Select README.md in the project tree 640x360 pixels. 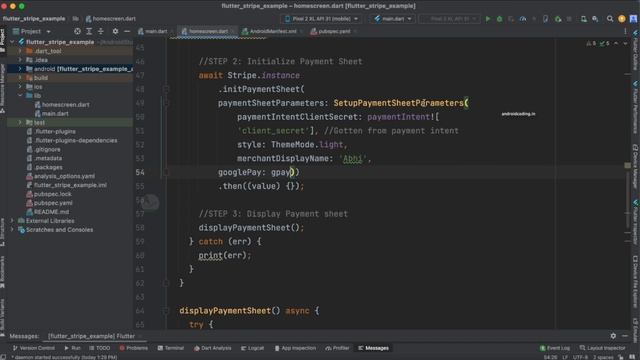coord(51,212)
